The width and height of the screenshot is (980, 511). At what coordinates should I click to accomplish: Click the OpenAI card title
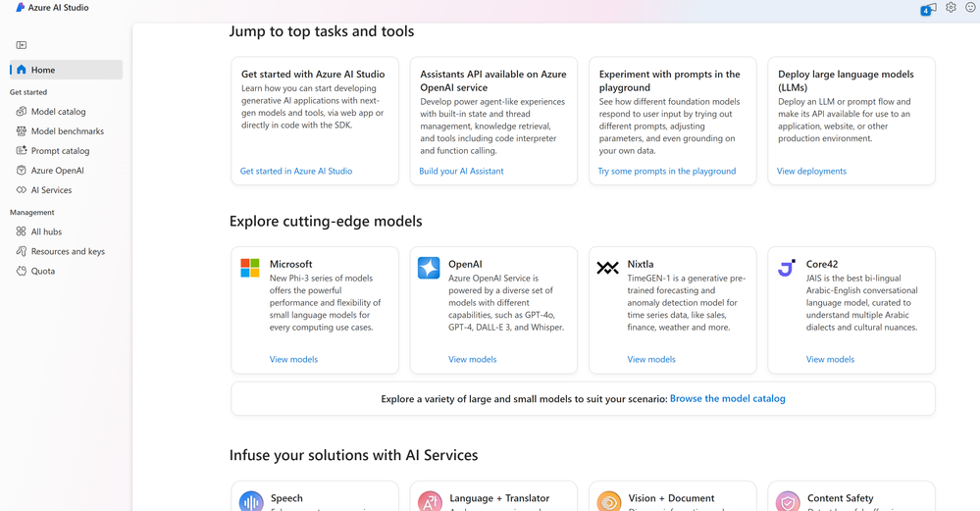[x=465, y=264]
